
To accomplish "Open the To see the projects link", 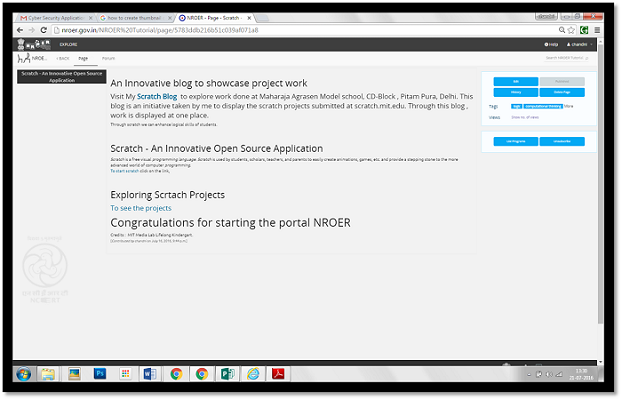I will click(x=141, y=208).
